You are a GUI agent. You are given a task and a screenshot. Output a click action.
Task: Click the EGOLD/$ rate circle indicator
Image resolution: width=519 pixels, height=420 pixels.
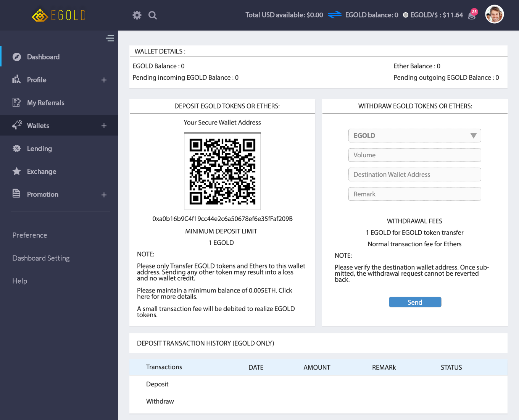(406, 15)
